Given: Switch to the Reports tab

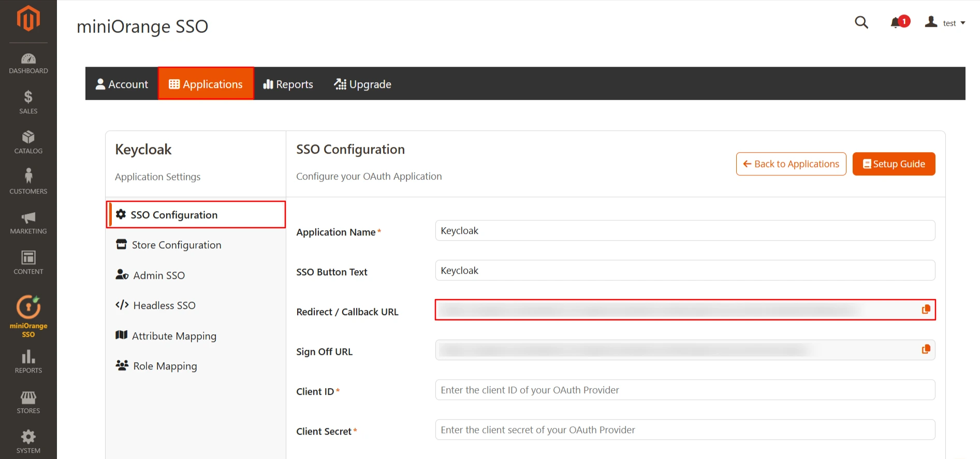Looking at the screenshot, I should point(288,84).
